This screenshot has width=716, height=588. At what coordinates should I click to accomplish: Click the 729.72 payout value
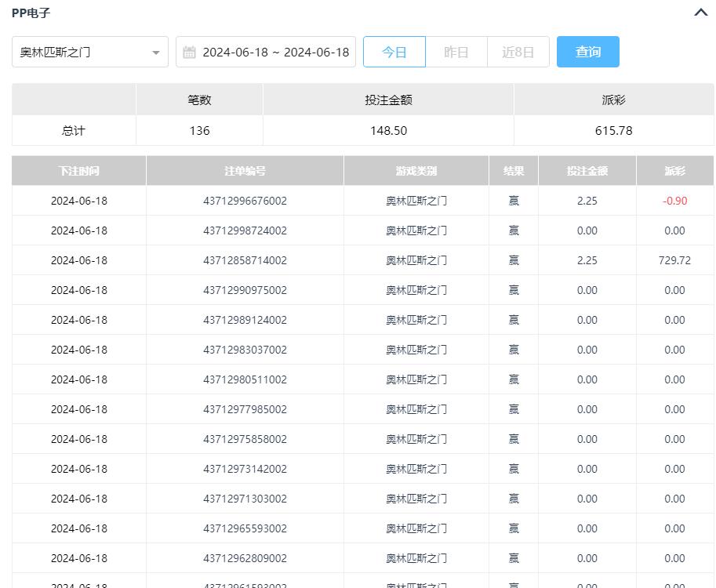[x=674, y=260]
